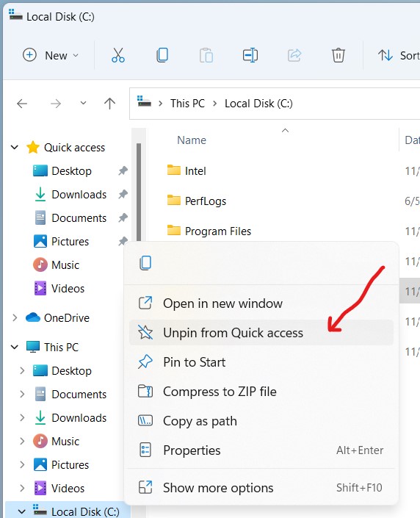Go forward with the right arrow
Screen dimensions: 420x518
(56, 104)
